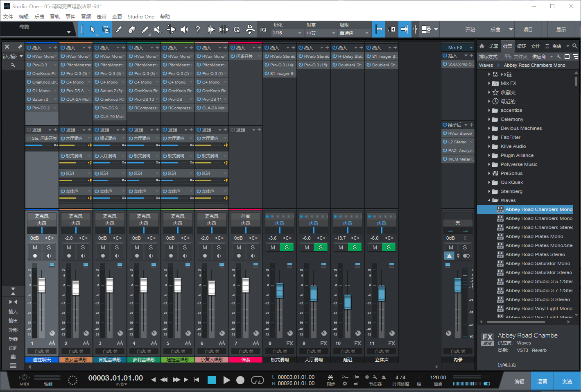Select the arrow tool in the toolbar

pos(93,29)
